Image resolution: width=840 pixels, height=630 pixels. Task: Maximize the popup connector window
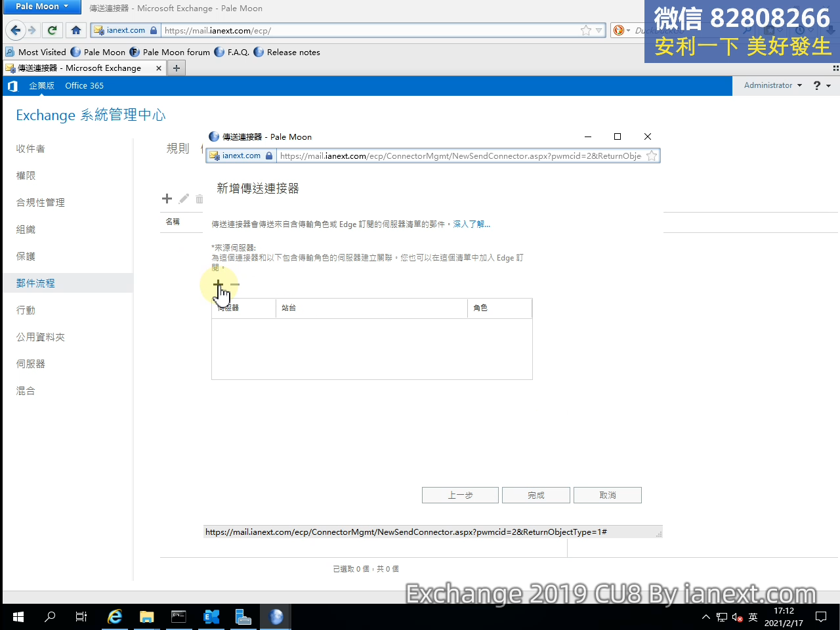coord(617,136)
